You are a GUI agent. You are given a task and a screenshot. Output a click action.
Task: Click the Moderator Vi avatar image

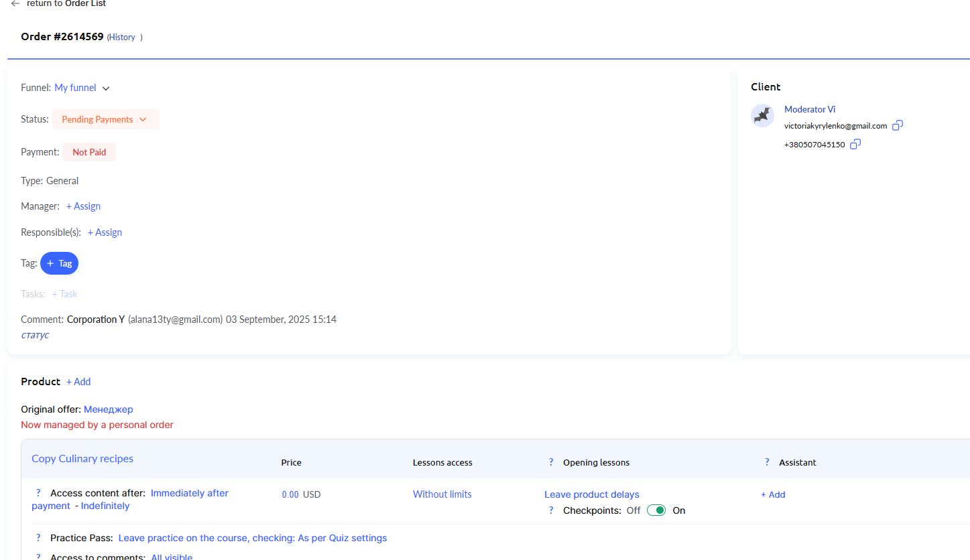click(763, 116)
